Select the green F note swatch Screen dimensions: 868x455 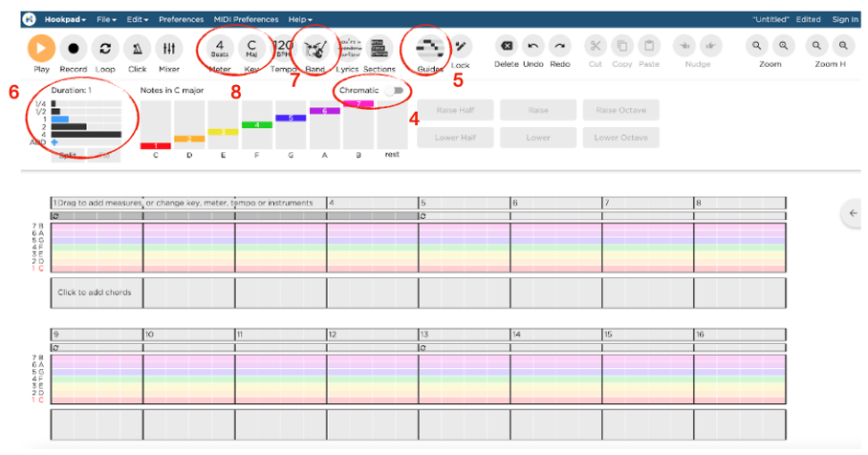tap(257, 125)
